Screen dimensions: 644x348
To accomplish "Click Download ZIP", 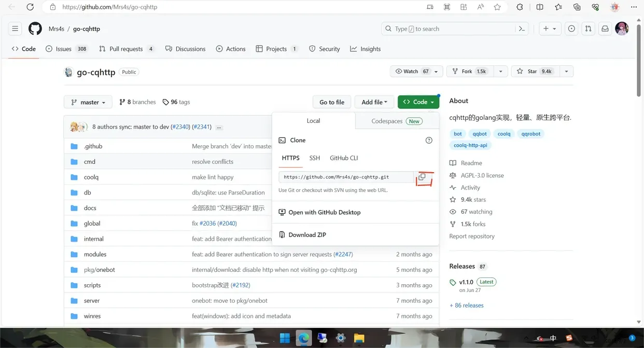I will coord(307,235).
